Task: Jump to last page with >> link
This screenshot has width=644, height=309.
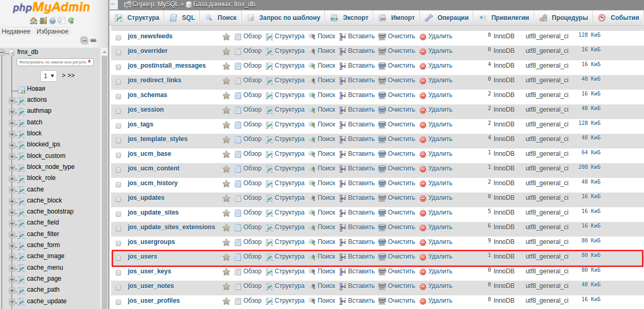Action: pos(71,76)
